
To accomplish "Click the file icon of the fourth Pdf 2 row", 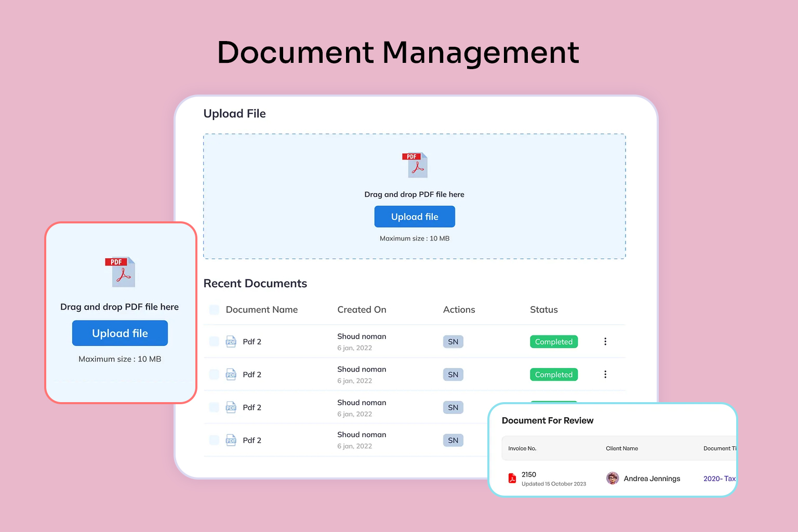I will click(231, 440).
